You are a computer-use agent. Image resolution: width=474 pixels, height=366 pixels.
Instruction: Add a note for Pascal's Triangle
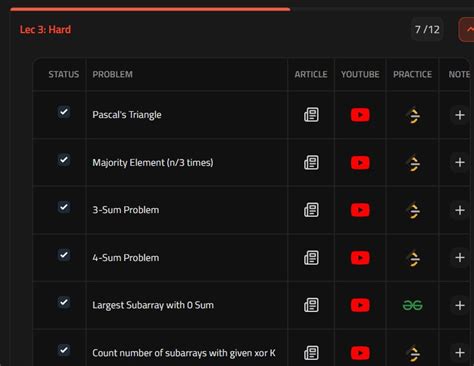click(460, 115)
